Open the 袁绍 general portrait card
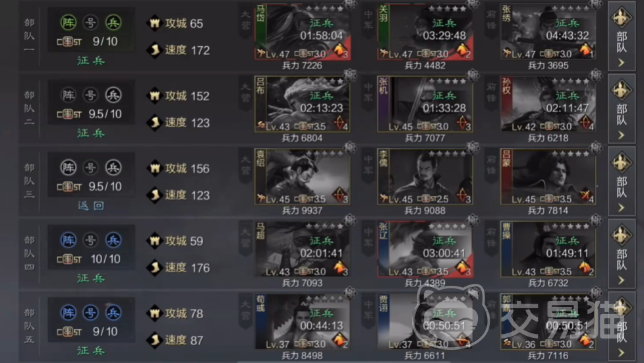644x363 pixels. pyautogui.click(x=303, y=177)
